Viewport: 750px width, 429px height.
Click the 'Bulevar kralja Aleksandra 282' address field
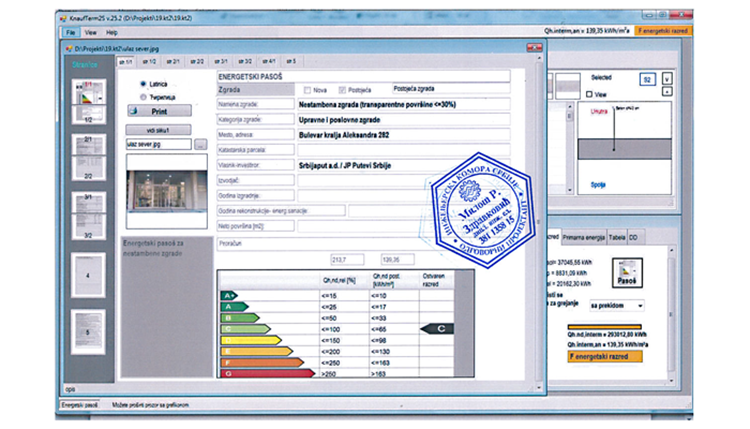(x=404, y=135)
